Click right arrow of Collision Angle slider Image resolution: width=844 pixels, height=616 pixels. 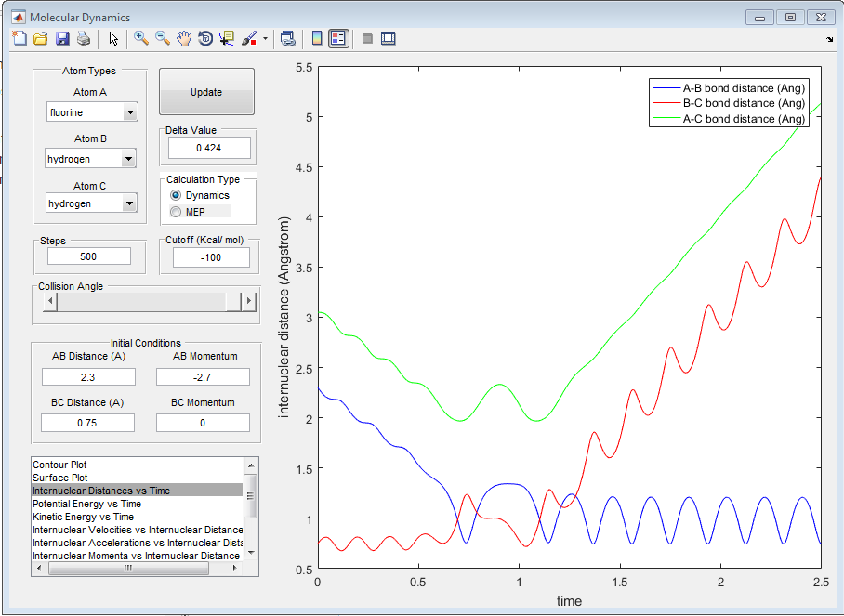248,302
